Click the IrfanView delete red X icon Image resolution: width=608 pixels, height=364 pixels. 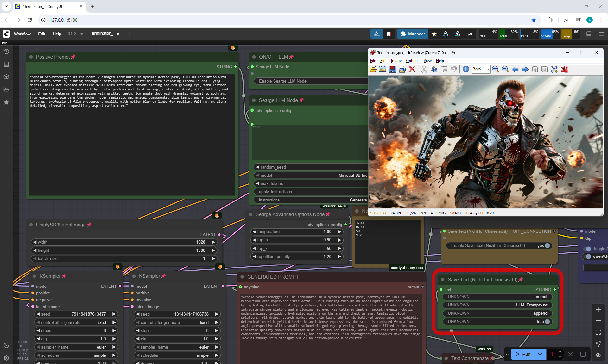412,69
